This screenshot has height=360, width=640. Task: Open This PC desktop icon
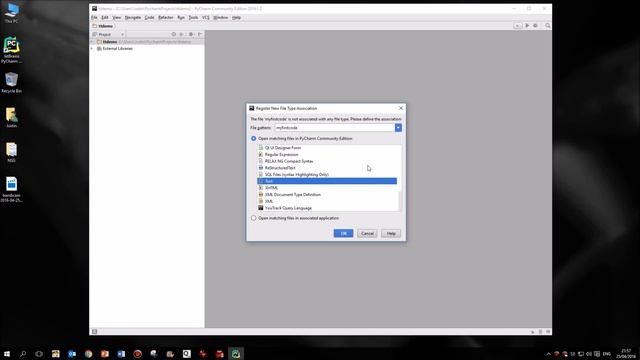pyautogui.click(x=11, y=13)
